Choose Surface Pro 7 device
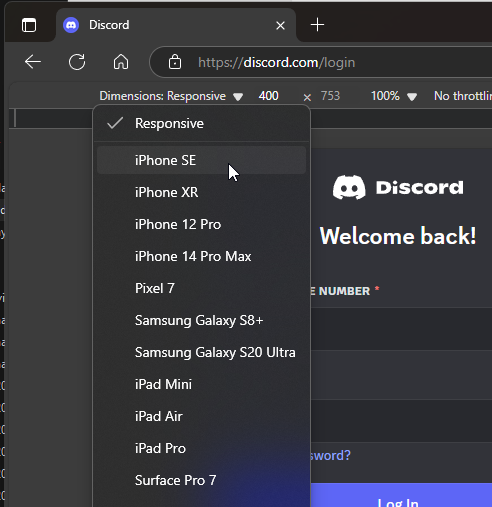The image size is (492, 507). (202, 480)
